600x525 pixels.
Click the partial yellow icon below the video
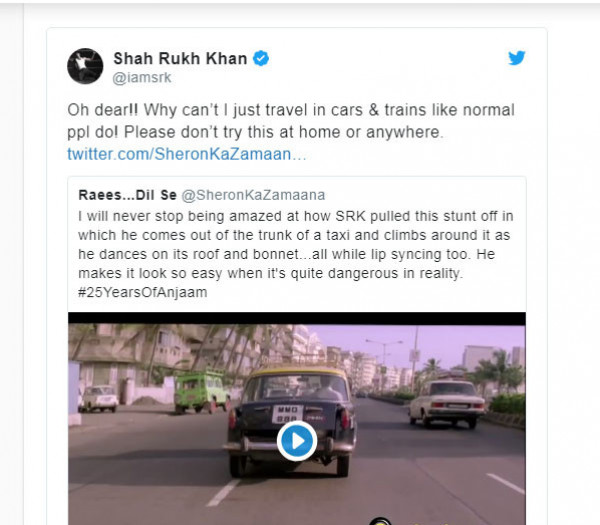379,520
